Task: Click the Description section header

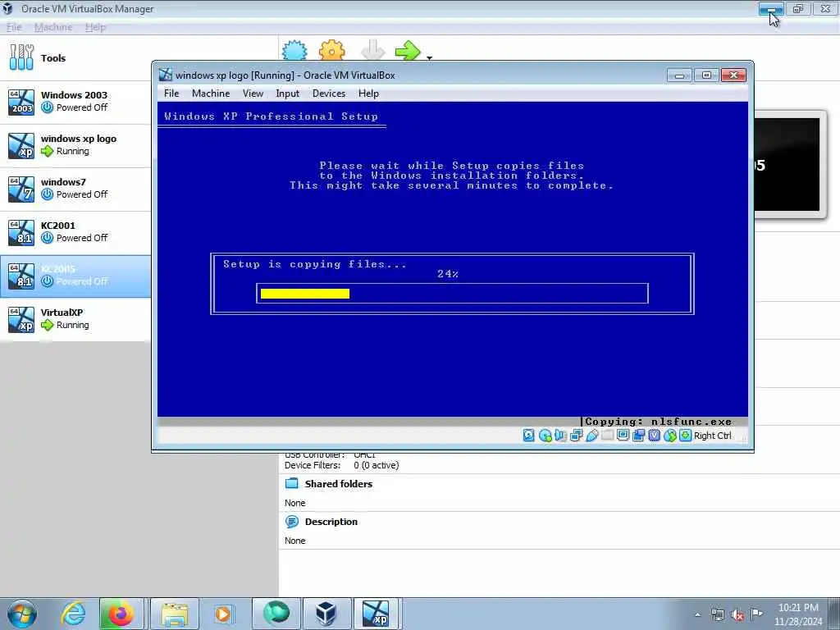Action: (x=331, y=522)
